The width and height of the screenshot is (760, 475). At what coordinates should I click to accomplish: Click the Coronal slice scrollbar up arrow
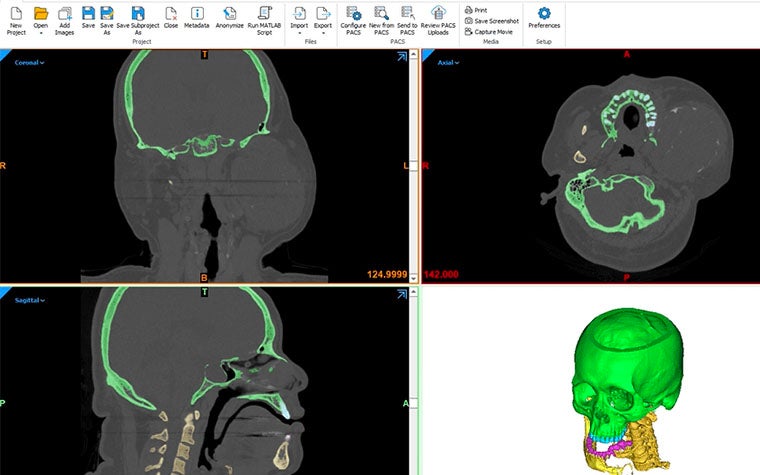(413, 54)
